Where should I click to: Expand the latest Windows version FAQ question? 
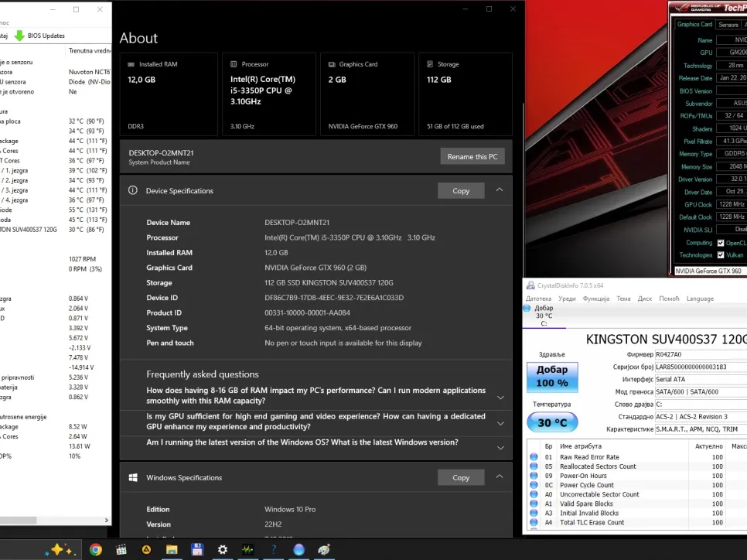click(x=500, y=447)
